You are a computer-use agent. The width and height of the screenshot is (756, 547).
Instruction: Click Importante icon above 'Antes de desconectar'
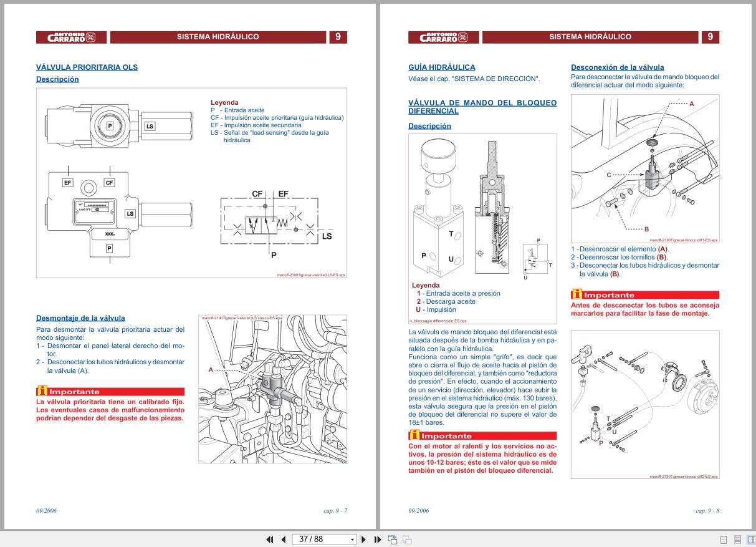[577, 294]
